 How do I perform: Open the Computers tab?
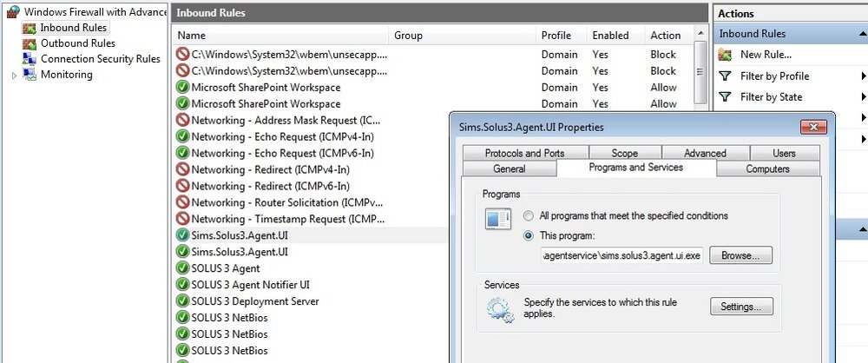click(768, 169)
